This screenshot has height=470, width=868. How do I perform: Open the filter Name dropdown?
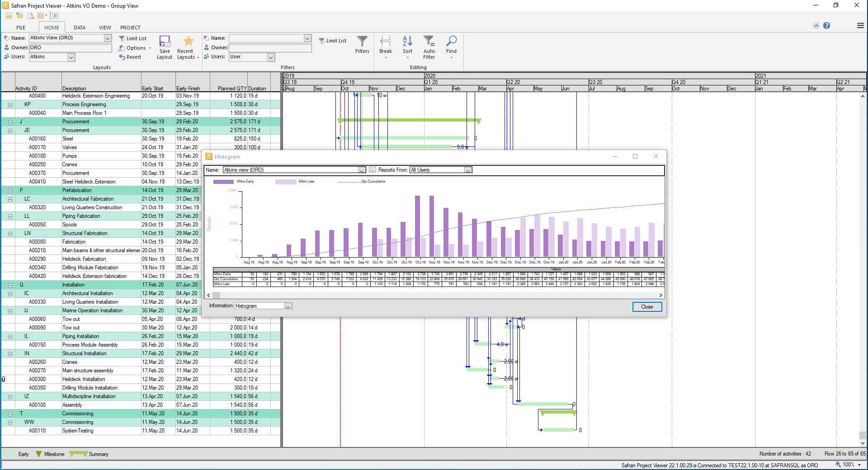[307, 38]
